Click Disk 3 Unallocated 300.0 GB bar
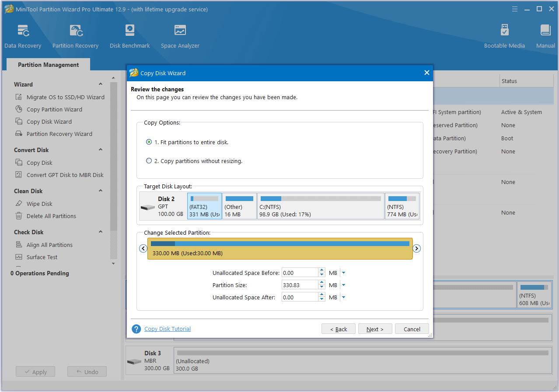This screenshot has height=392, width=559. [363, 361]
